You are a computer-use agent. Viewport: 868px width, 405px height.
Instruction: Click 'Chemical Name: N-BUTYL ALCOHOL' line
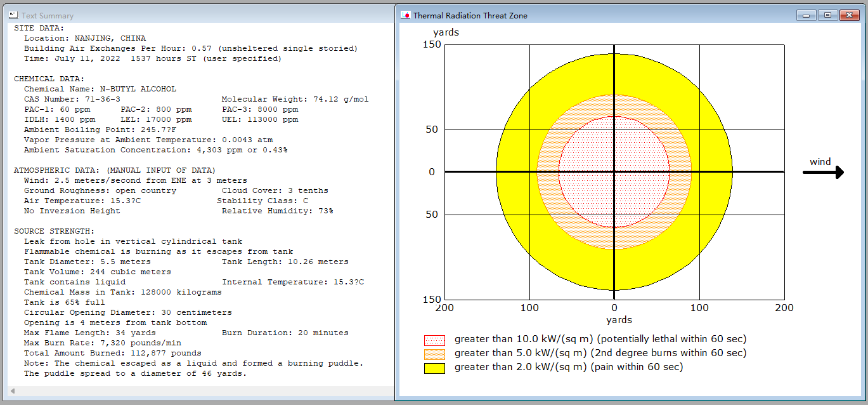[100, 89]
